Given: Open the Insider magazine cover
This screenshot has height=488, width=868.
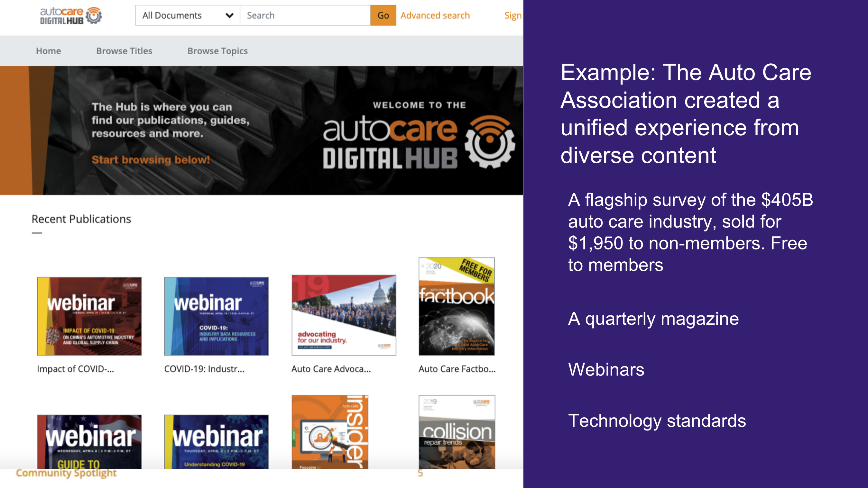Looking at the screenshot, I should click(330, 432).
